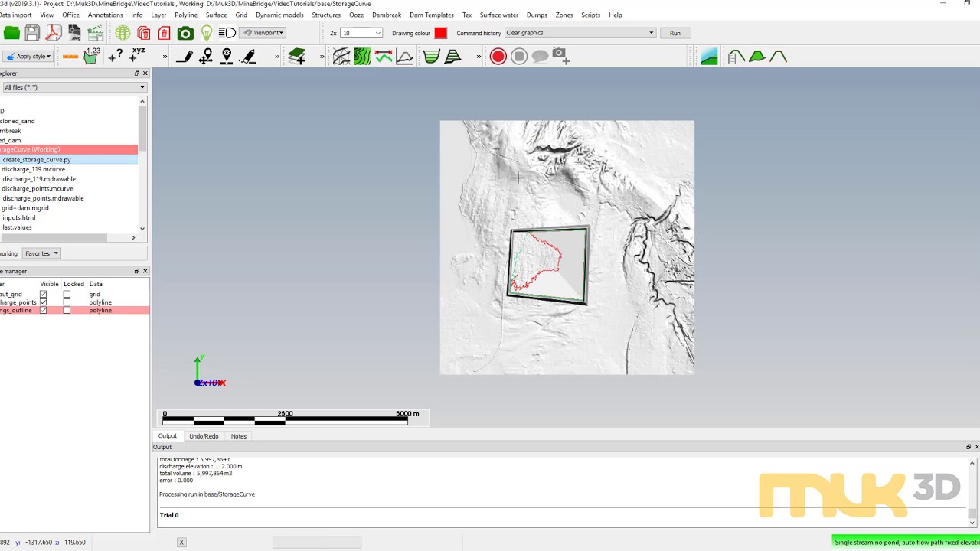
Task: Open project with the green folder icon
Action: 11,33
